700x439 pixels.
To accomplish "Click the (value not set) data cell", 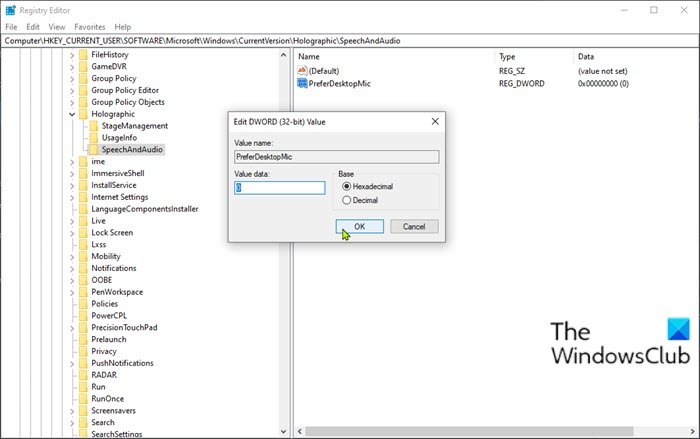I will point(602,71).
